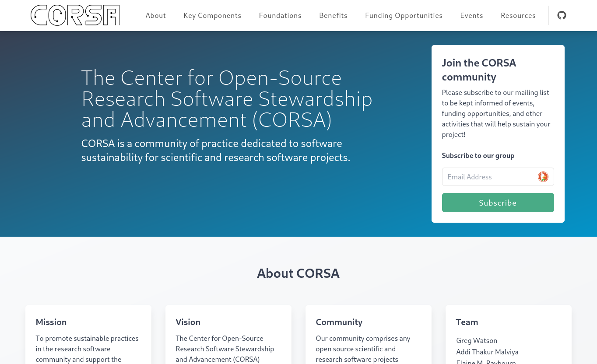
Task: Click the mailing list description paragraph
Action: 496,113
